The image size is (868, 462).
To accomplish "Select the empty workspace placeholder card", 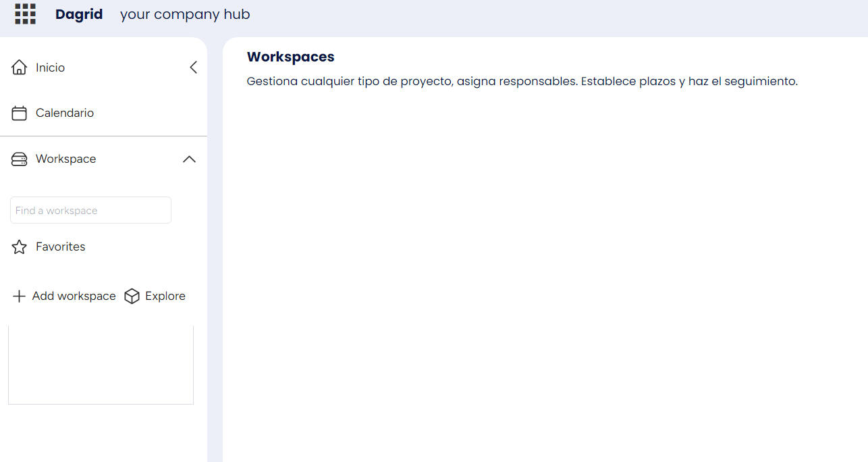I will point(101,363).
